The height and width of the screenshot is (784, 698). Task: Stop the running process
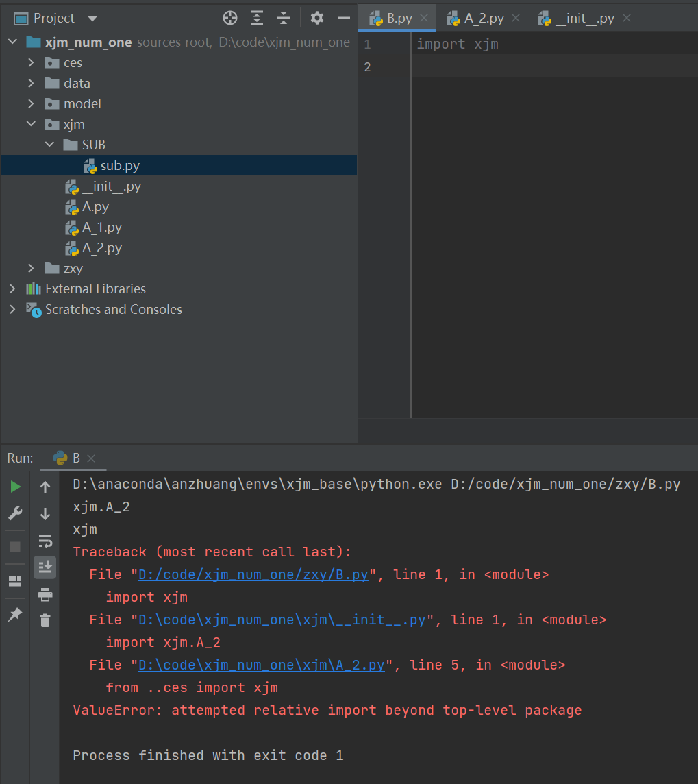[15, 546]
